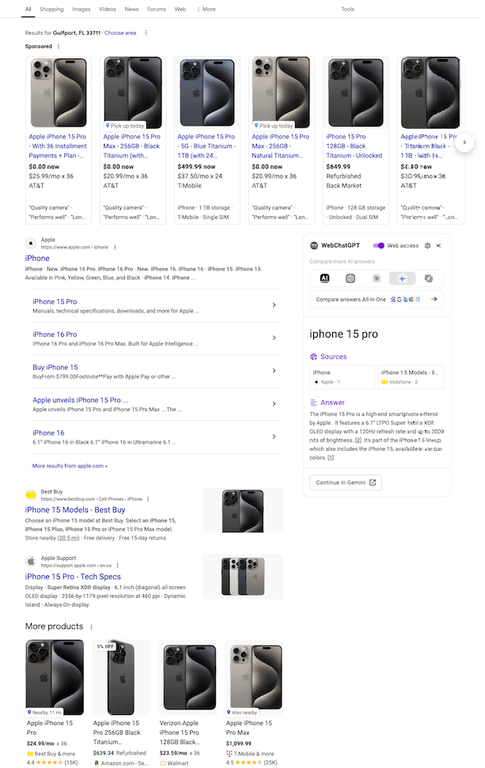Expand Buy iPhone 15 sitelink chevron
485x768 pixels.
[274, 371]
